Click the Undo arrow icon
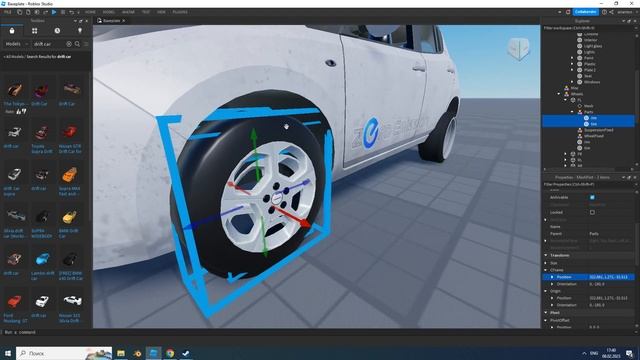Image resolution: width=640 pixels, height=360 pixels. click(x=71, y=12)
